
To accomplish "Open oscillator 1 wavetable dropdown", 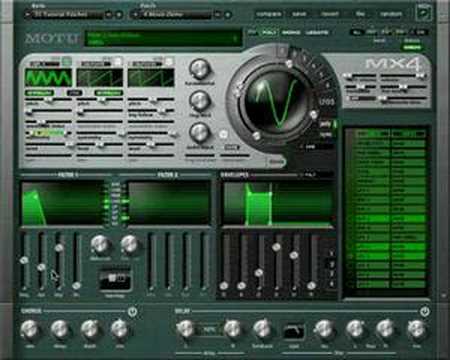I will point(45,63).
